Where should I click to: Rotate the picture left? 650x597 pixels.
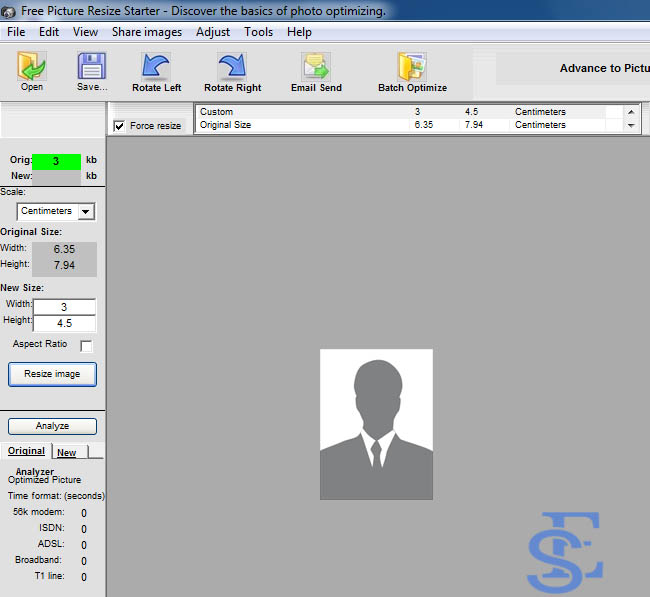(x=156, y=67)
